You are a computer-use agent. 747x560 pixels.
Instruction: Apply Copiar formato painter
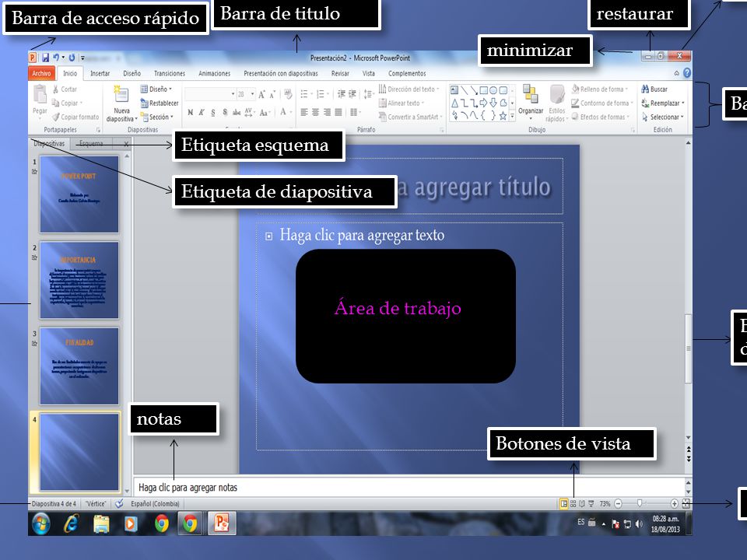(75, 117)
